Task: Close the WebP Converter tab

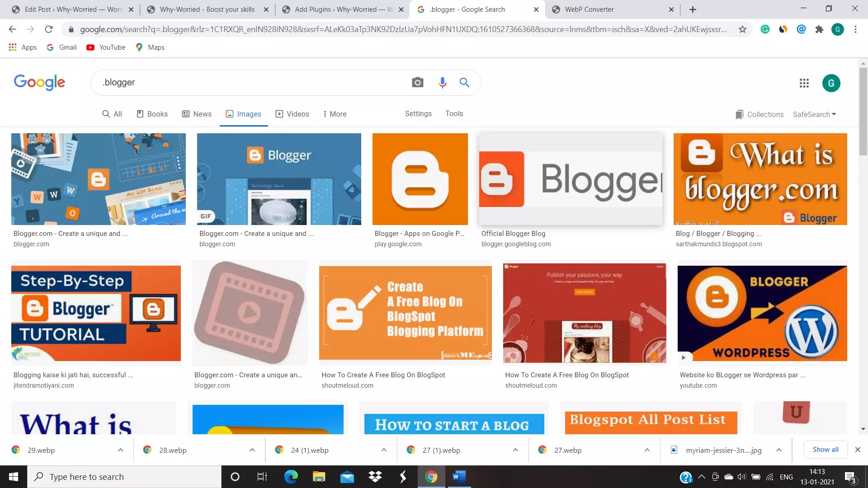Action: click(671, 9)
